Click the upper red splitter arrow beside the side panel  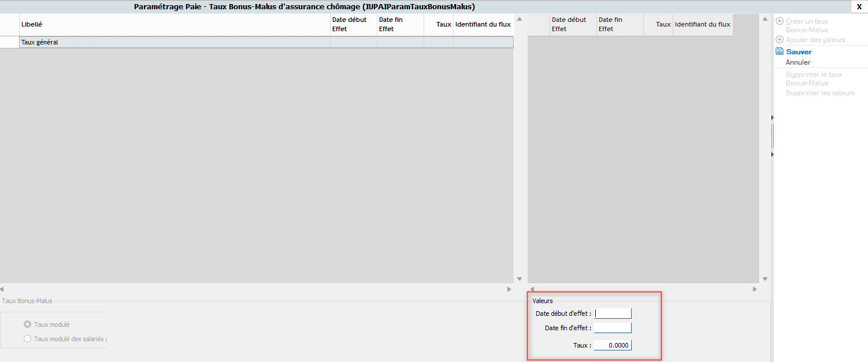pyautogui.click(x=772, y=118)
